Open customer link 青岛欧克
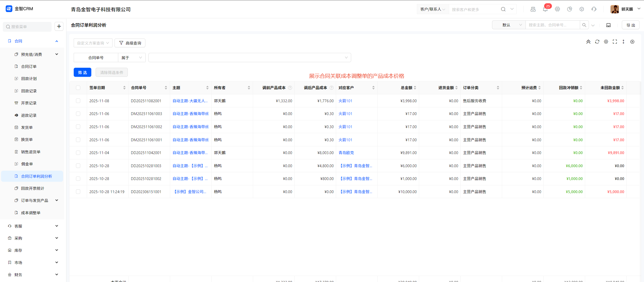 coord(346,153)
